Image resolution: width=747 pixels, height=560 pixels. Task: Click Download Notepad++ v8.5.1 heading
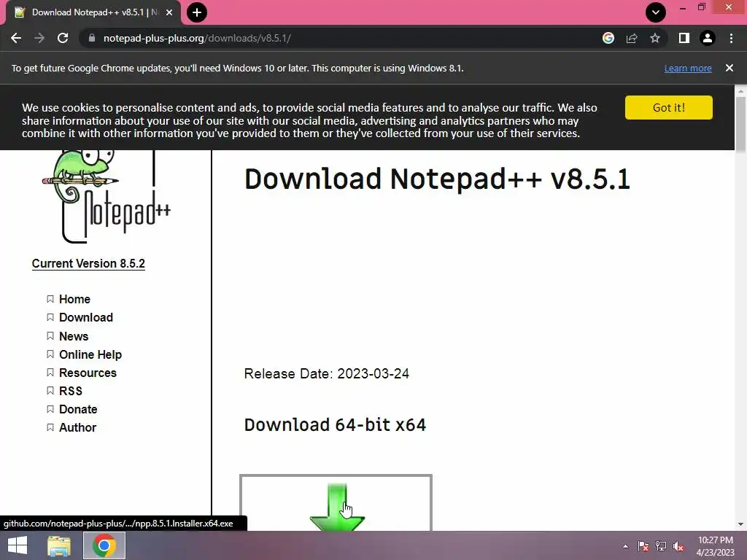click(437, 179)
